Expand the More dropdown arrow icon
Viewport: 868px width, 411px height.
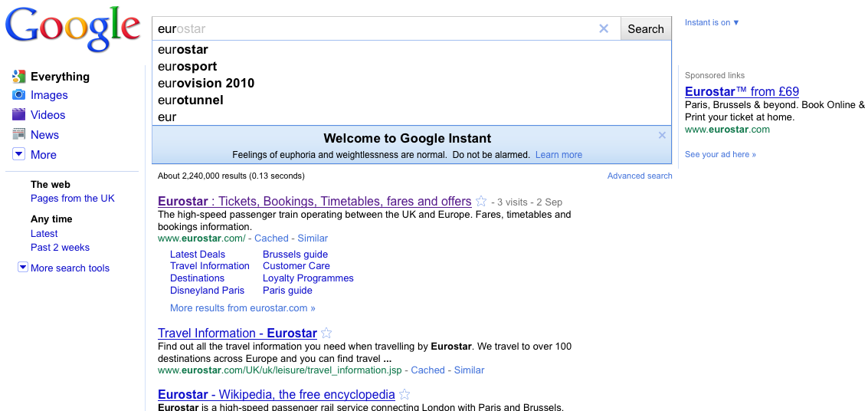(x=19, y=154)
